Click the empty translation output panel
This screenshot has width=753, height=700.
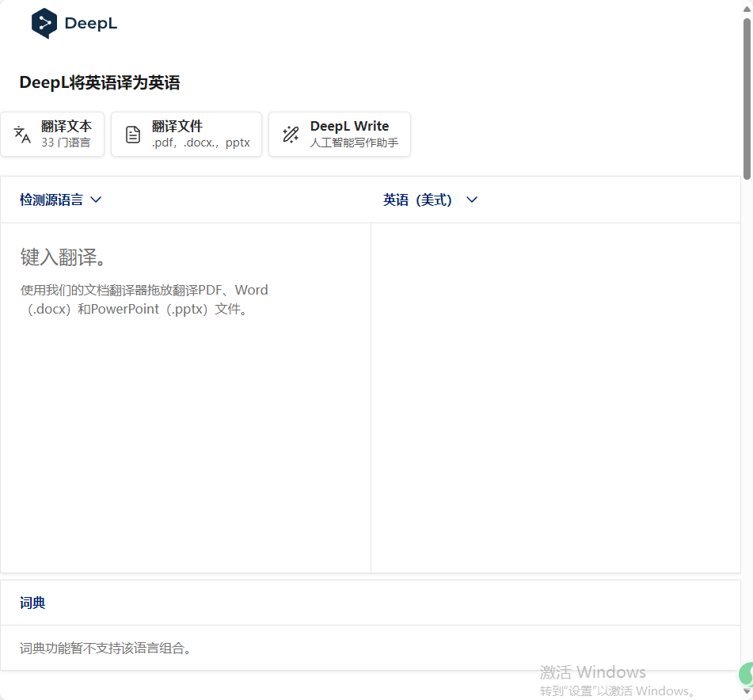click(x=556, y=398)
